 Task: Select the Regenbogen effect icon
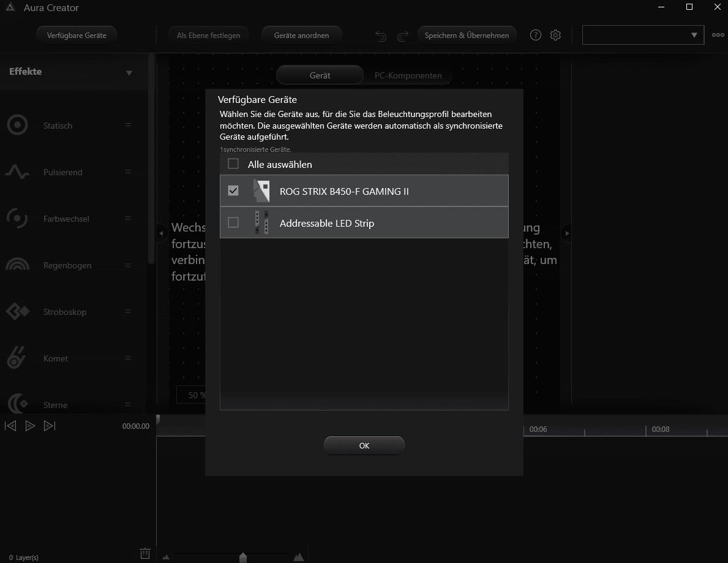click(x=17, y=264)
